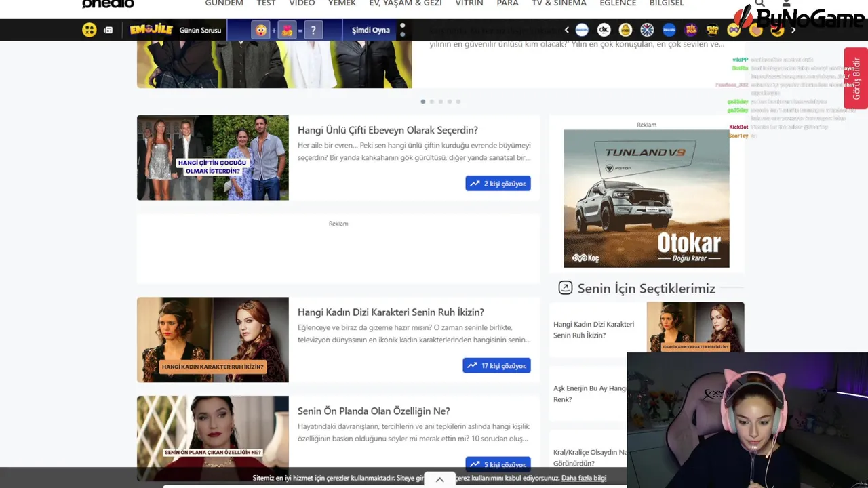Image resolution: width=868 pixels, height=488 pixels.
Task: Expand cookie notice with upward chevron
Action: [439, 480]
